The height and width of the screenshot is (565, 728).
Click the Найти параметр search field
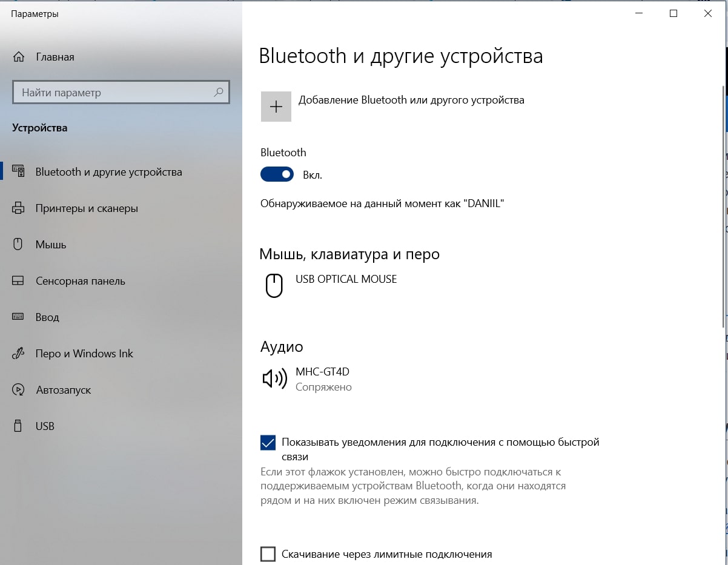[x=121, y=93]
